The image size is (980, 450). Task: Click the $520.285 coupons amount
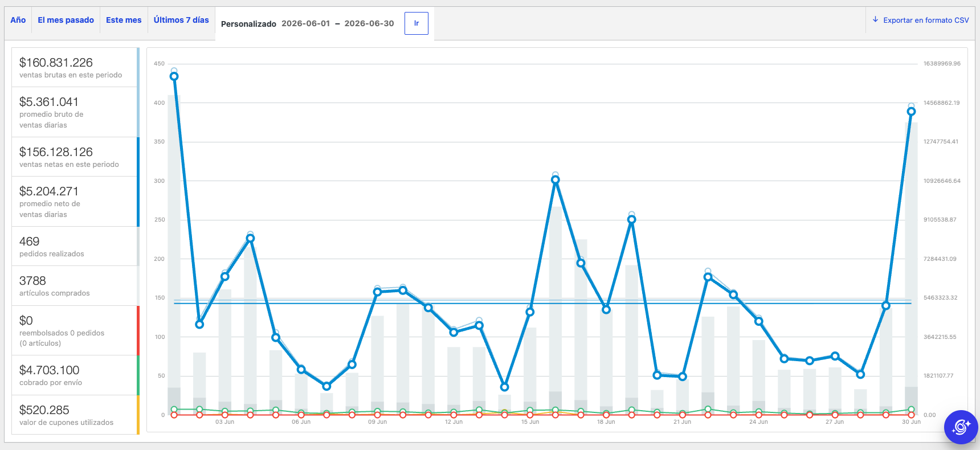coord(44,410)
